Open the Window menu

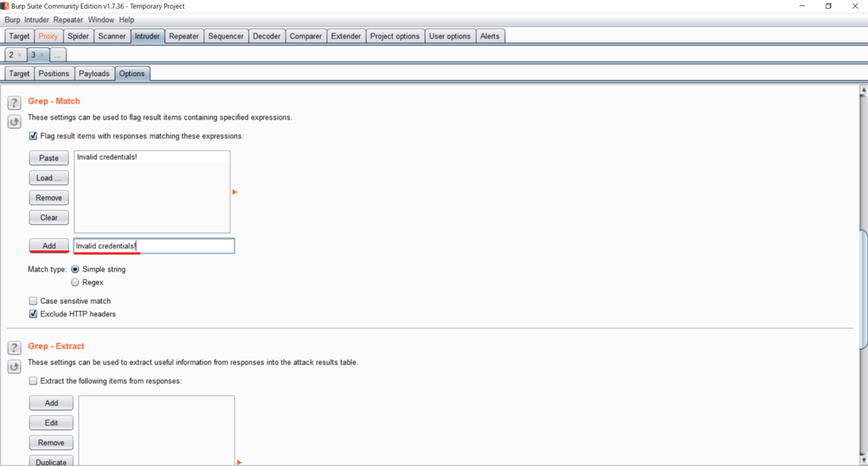[x=101, y=20]
